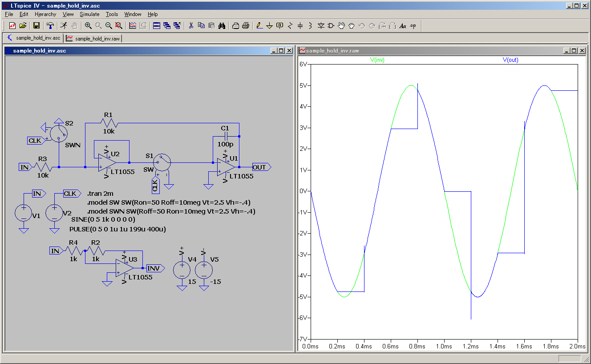Click the Cut scissors icon

pyautogui.click(x=191, y=26)
